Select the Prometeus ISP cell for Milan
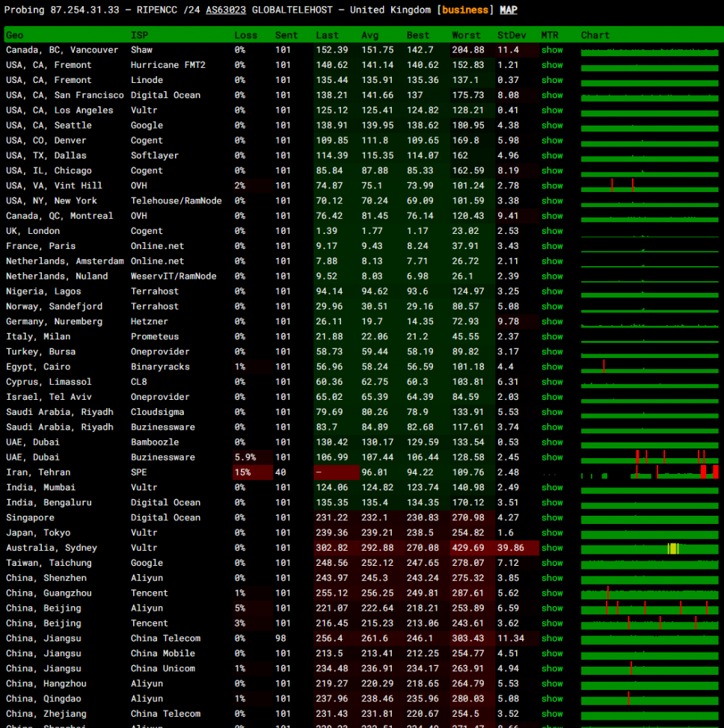This screenshot has height=728, width=724. pos(154,336)
